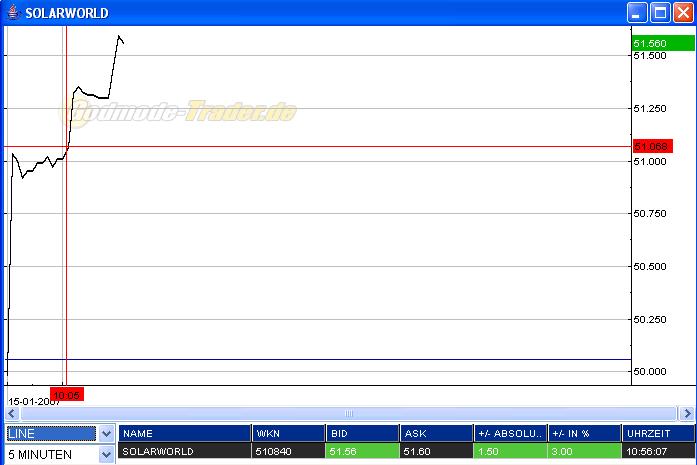The height and width of the screenshot is (465, 697).
Task: Click the UHRZEIT column header
Action: point(658,433)
